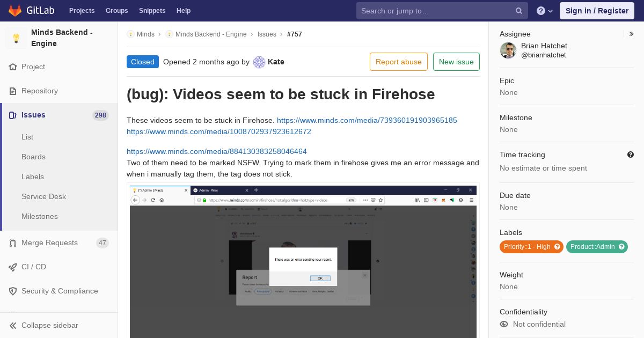The width and height of the screenshot is (644, 338).
Task: Open media link ending 884130383258046464
Action: 217,152
